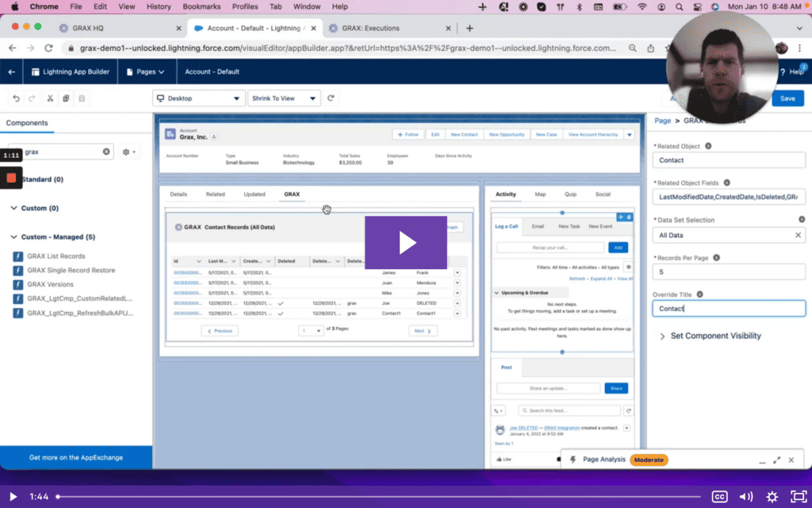Collapse the Custom - Managed (5) section
Viewport: 812px width, 508px height.
13,237
